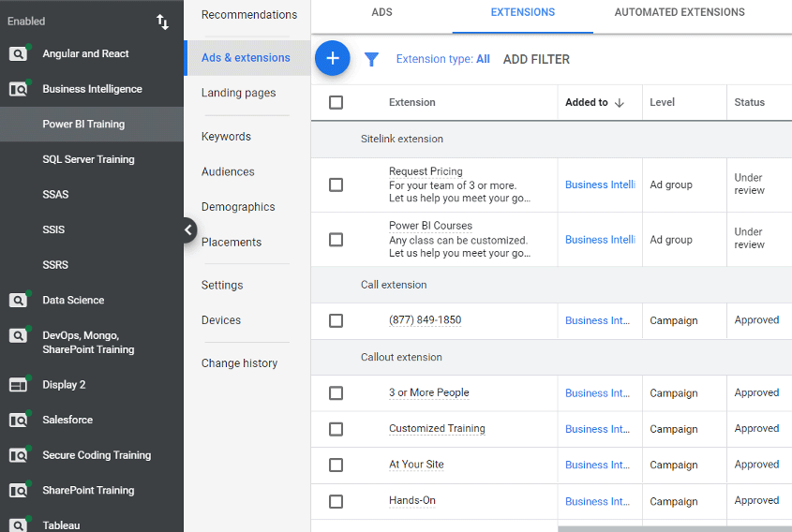This screenshot has width=792, height=532.
Task: Click the 3 or More People callout text
Action: point(429,392)
